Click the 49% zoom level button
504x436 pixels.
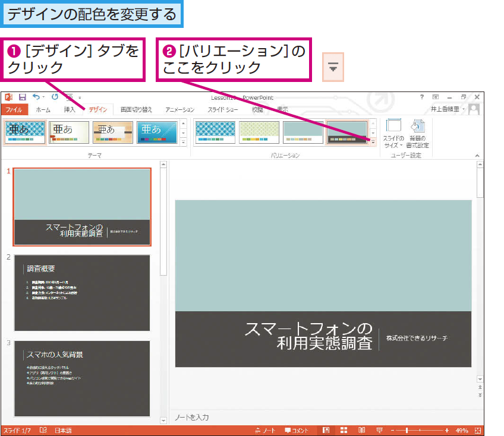(x=462, y=430)
